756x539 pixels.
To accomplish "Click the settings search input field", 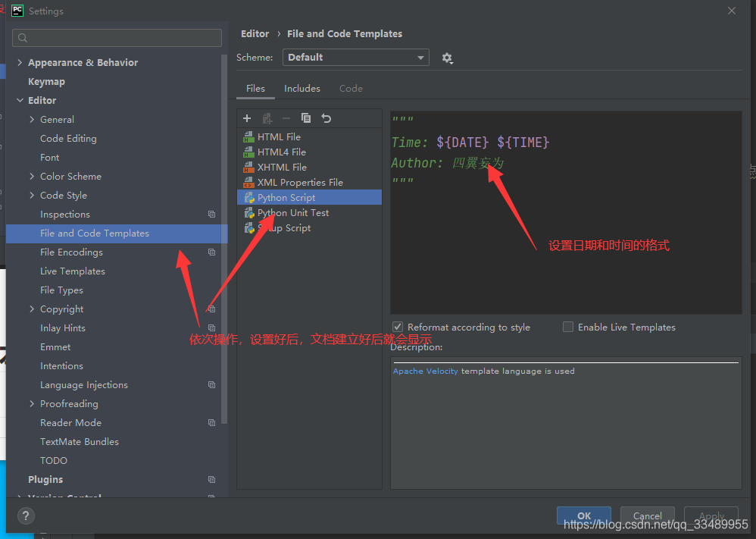I will (117, 38).
